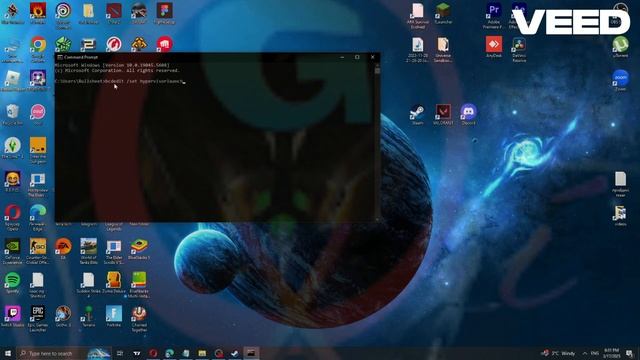Open the Figma desktop shortcut
The image size is (640, 360).
(x=164, y=13)
